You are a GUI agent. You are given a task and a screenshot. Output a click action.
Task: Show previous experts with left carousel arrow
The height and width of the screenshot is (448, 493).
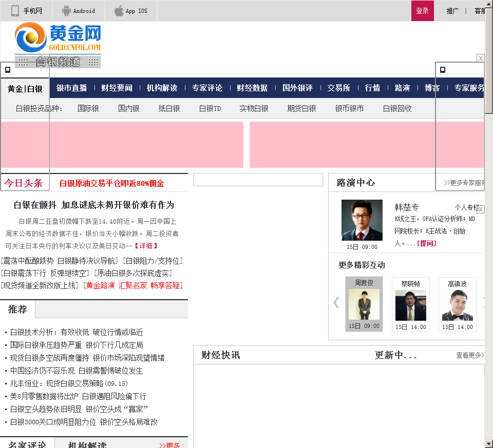(x=336, y=303)
